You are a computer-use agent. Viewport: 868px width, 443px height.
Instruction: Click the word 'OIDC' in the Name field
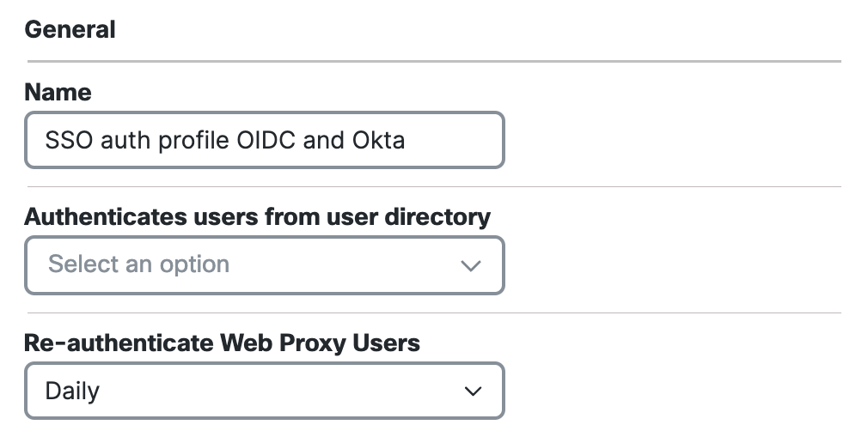pyautogui.click(x=266, y=141)
